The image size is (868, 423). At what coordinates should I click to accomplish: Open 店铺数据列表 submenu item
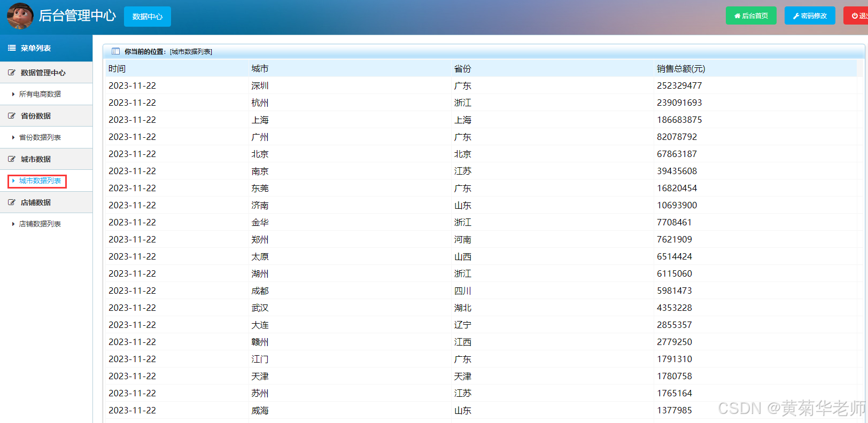point(40,224)
